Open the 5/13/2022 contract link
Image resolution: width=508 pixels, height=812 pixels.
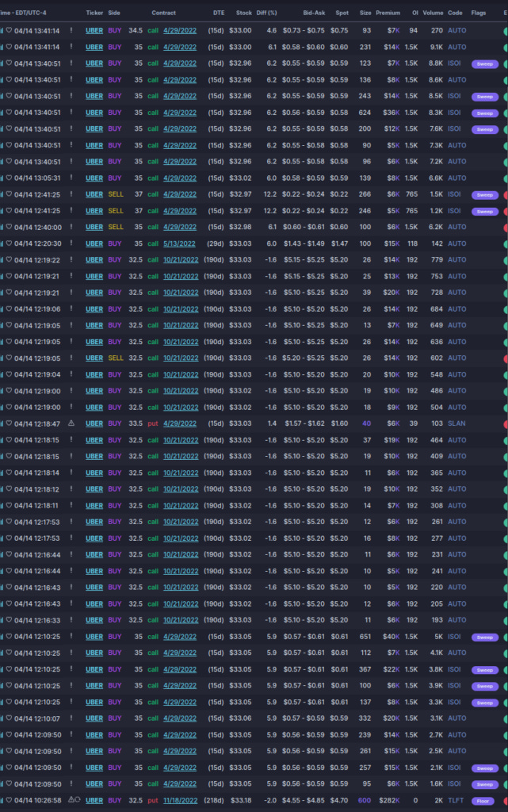point(180,243)
